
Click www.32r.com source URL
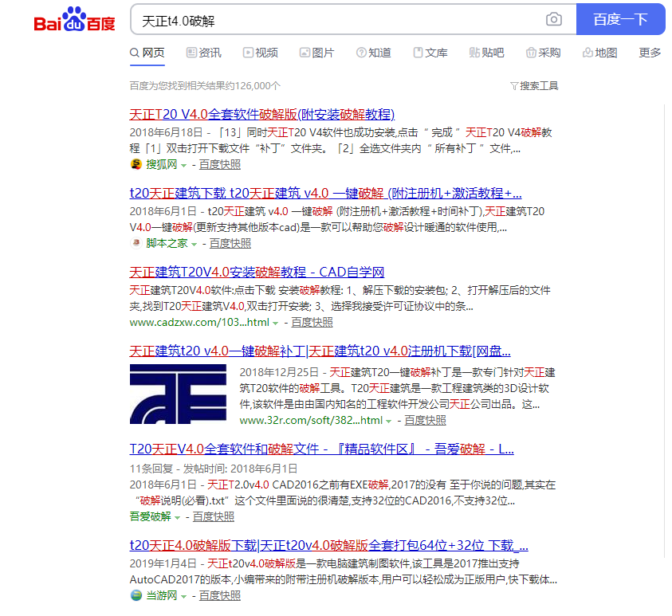(311, 420)
